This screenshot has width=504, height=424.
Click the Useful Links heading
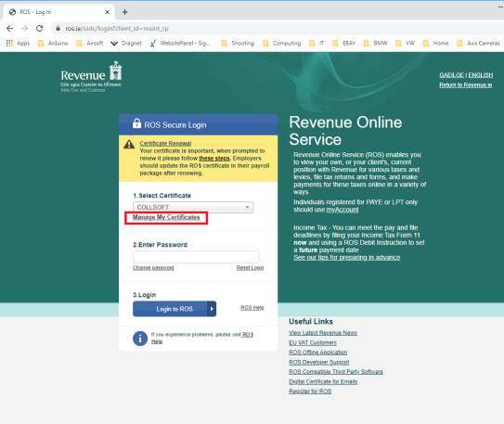311,322
